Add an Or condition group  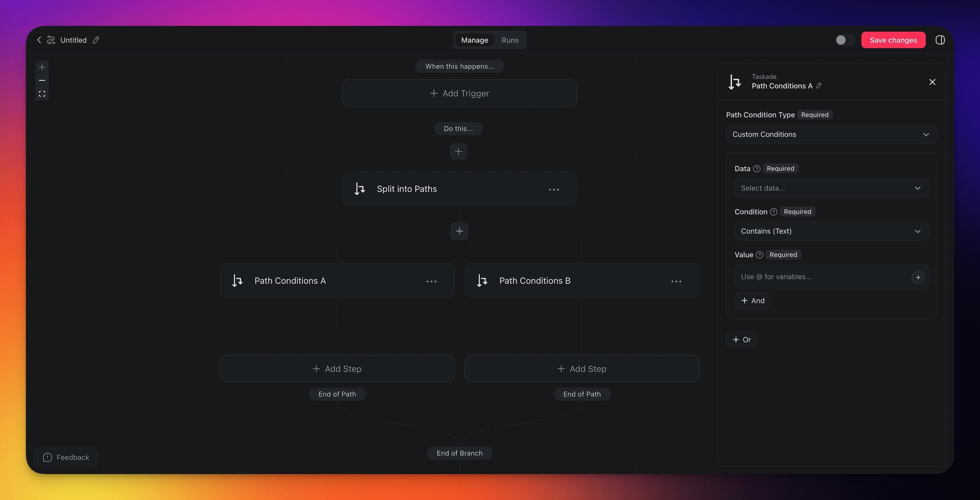(741, 340)
